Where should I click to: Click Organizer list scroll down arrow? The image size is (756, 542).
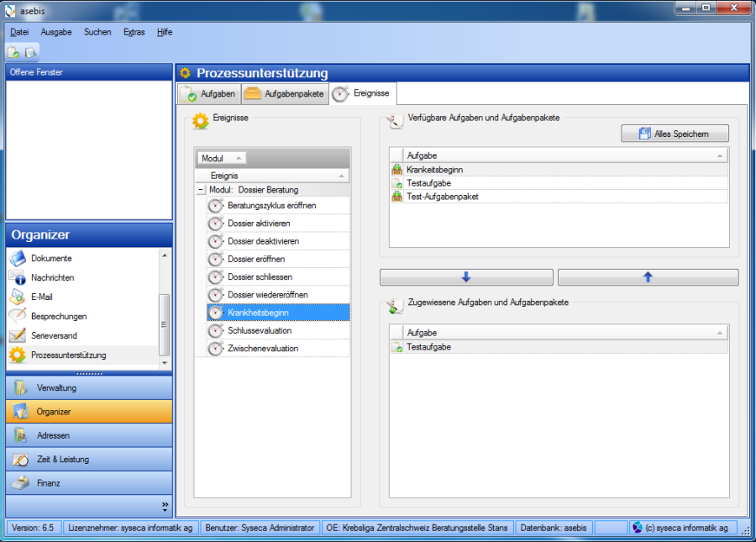(x=165, y=363)
